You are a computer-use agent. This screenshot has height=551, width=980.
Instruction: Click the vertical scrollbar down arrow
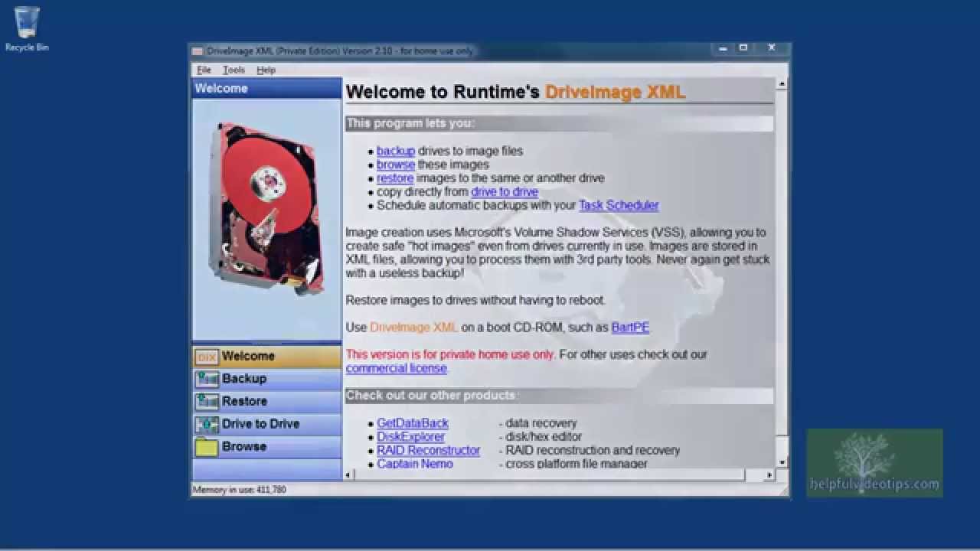pos(782,462)
